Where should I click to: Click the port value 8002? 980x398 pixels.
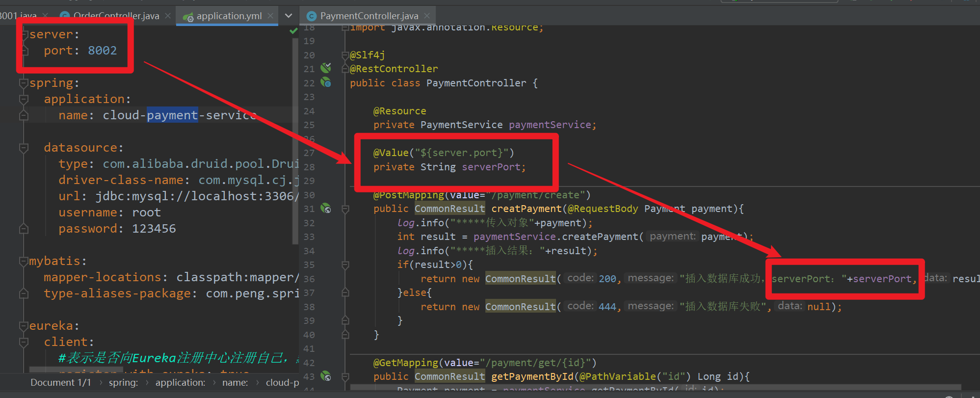(102, 51)
